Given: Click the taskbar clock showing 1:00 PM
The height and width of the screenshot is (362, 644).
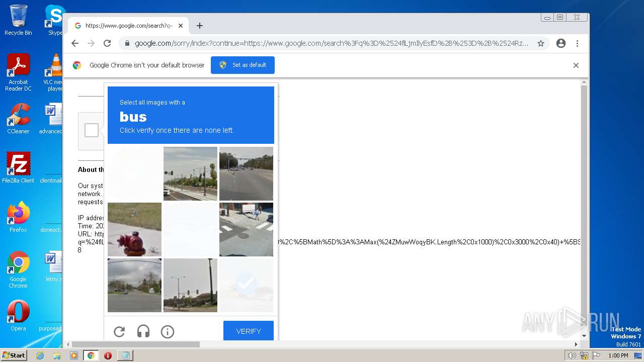Looking at the screenshot, I should pos(618,355).
